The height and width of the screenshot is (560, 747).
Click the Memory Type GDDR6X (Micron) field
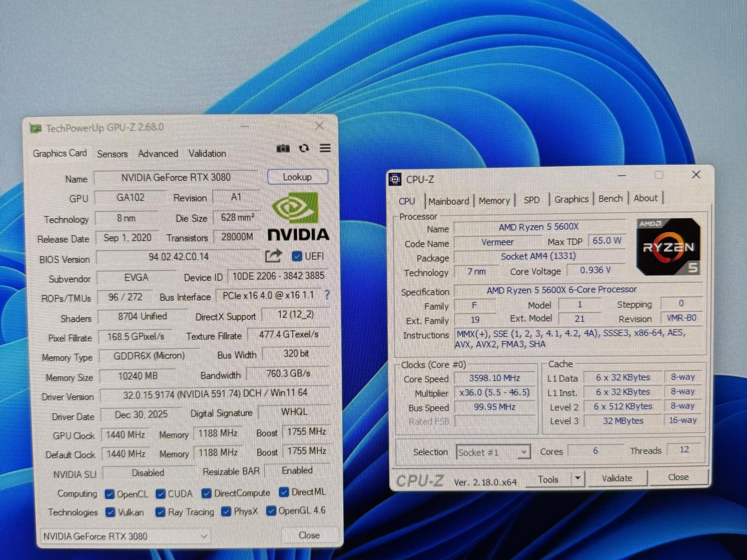(149, 355)
